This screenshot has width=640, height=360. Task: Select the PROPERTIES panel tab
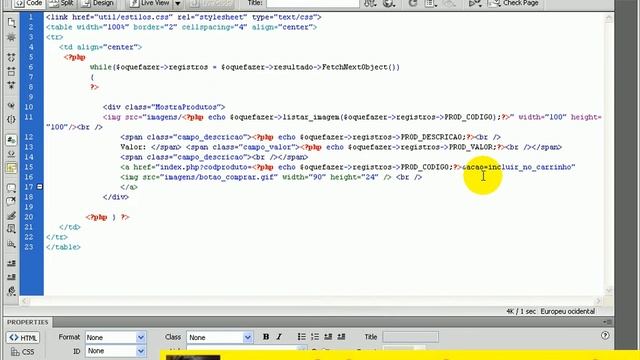point(28,322)
